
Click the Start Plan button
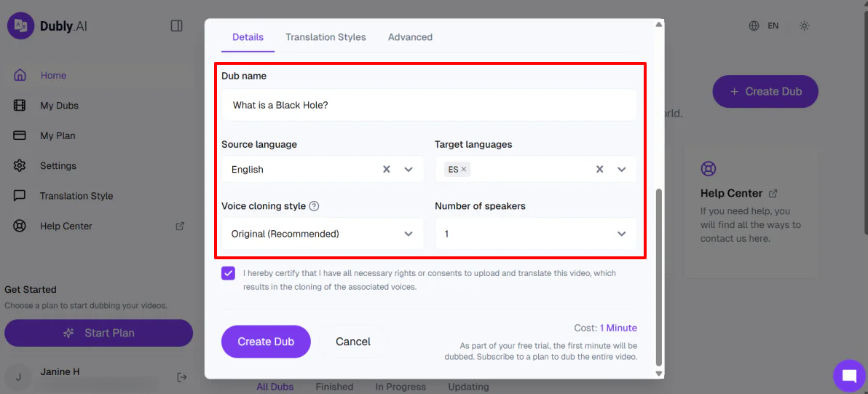pos(98,333)
